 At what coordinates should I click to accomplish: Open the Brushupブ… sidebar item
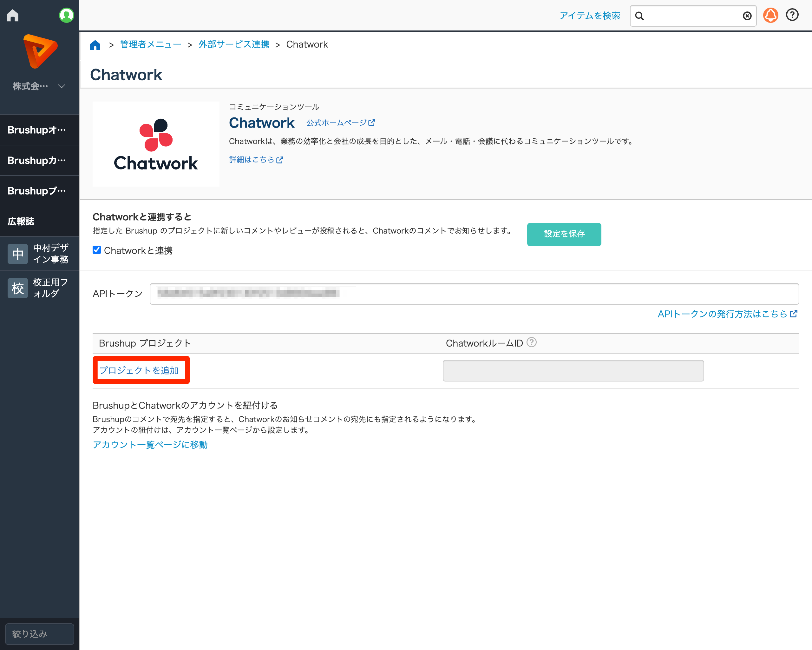coord(40,191)
